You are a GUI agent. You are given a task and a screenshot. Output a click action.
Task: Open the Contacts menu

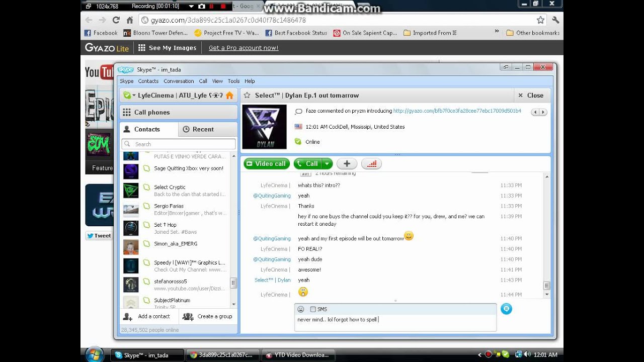pyautogui.click(x=148, y=81)
